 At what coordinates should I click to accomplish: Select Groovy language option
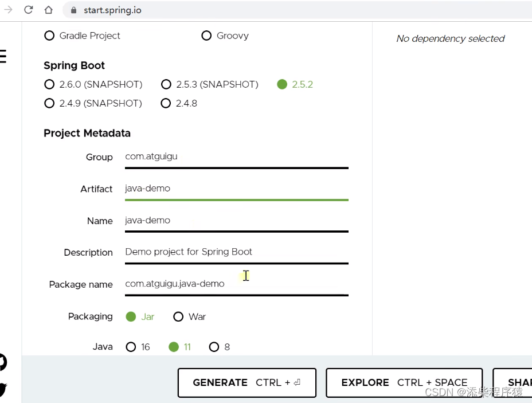tap(225, 36)
